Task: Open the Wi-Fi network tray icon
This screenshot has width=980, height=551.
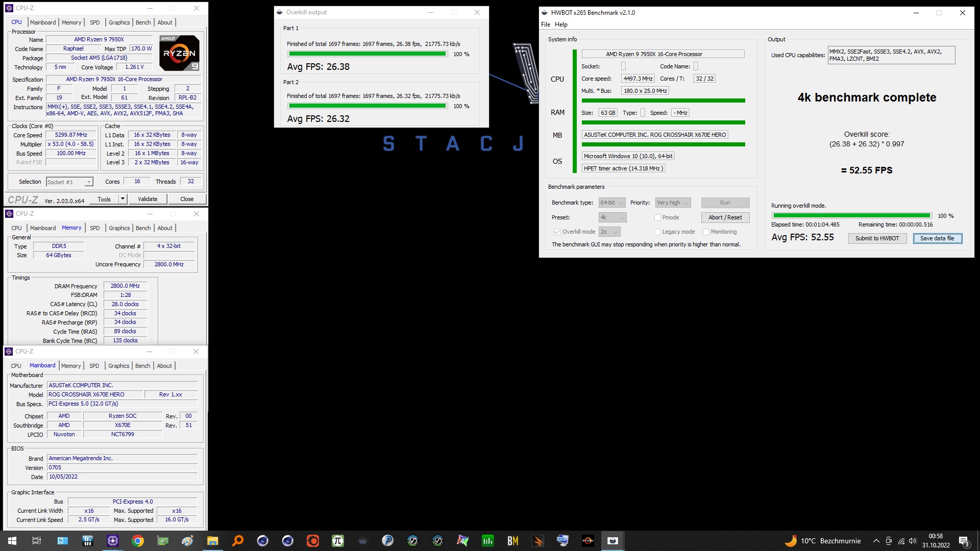Action: [901, 541]
